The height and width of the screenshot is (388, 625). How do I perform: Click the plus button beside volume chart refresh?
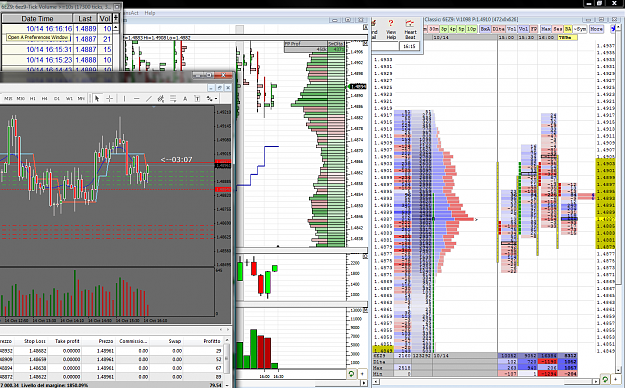click(362, 374)
